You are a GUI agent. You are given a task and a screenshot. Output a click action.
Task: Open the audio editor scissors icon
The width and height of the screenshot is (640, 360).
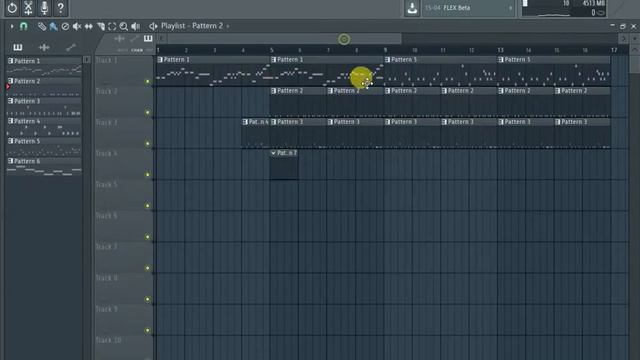pos(28,8)
